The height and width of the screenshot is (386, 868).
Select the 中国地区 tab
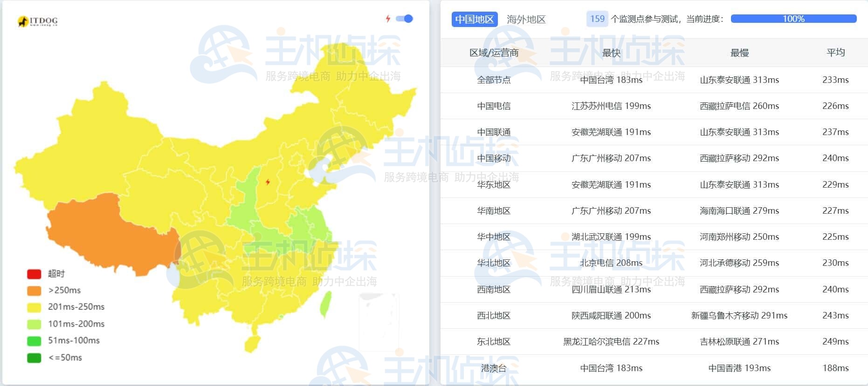click(475, 19)
